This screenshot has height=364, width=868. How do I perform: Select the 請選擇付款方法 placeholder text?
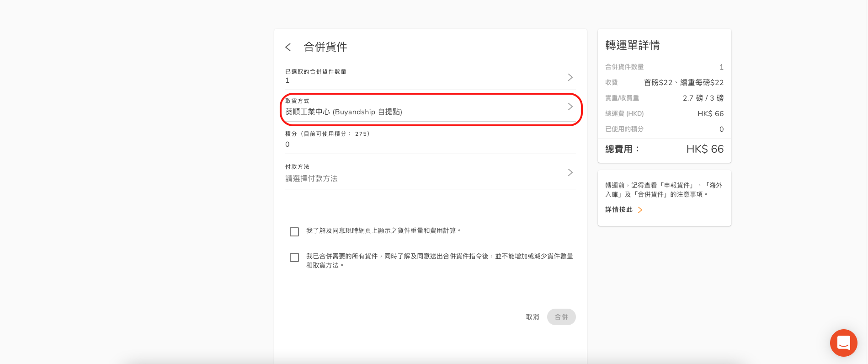312,178
